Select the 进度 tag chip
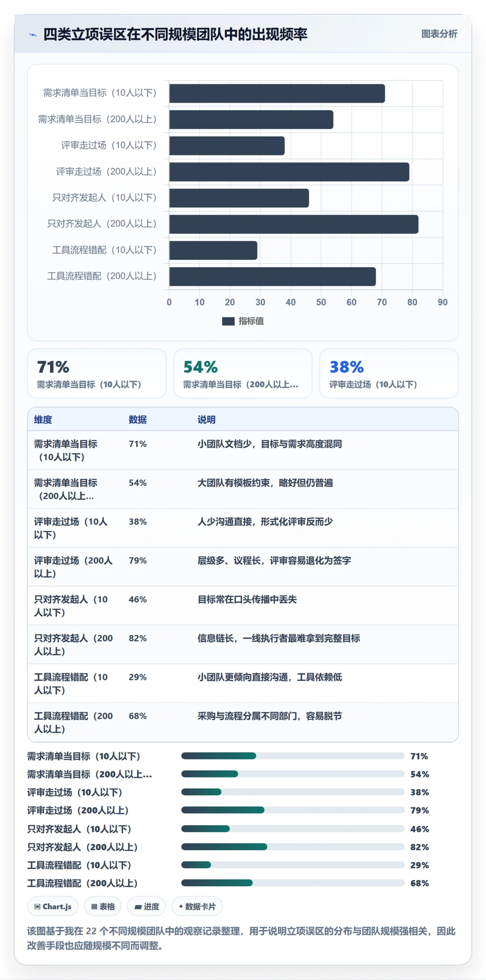 [146, 906]
